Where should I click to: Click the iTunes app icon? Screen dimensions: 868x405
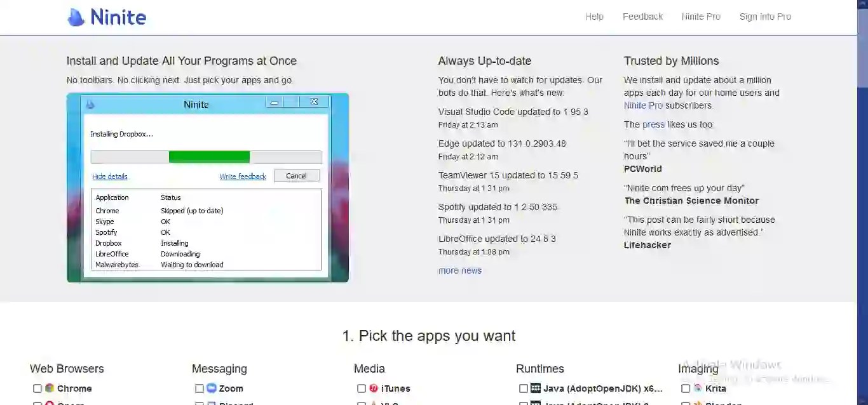pos(374,388)
